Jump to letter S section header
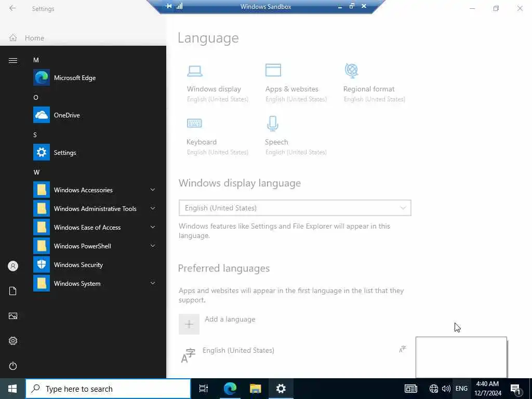The width and height of the screenshot is (532, 399). 35,135
